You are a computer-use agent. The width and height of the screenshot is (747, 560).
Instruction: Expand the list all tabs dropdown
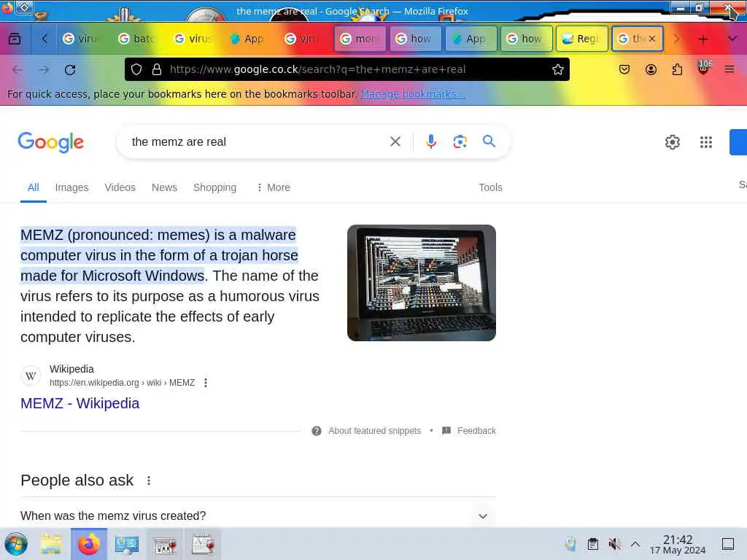[x=732, y=39]
